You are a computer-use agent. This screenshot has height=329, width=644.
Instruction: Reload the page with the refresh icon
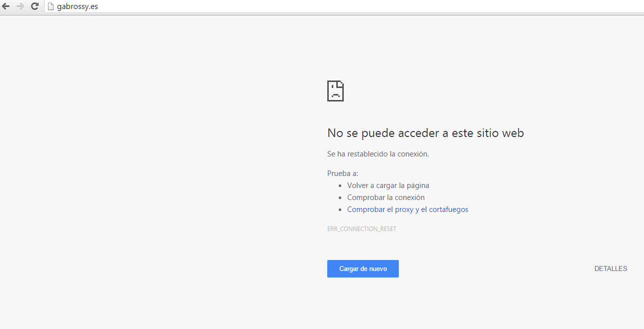point(35,6)
